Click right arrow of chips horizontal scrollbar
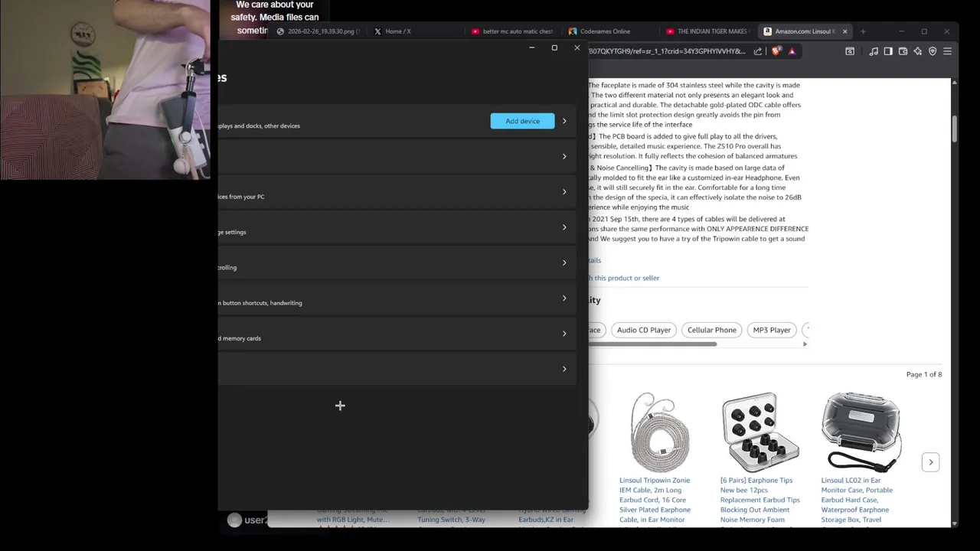Image resolution: width=980 pixels, height=551 pixels. point(805,344)
